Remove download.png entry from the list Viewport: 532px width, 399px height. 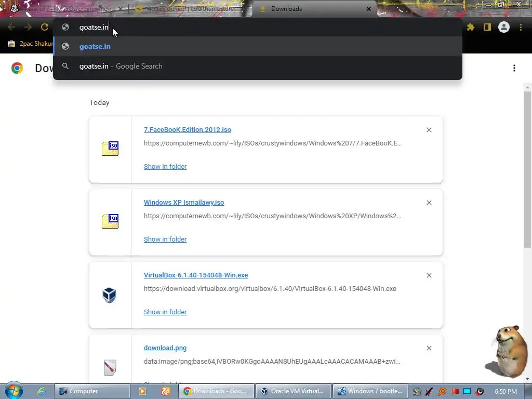429,348
